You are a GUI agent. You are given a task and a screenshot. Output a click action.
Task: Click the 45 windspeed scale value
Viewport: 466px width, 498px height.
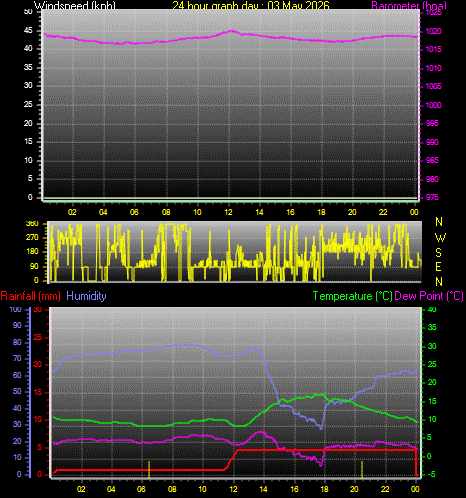tap(28, 31)
